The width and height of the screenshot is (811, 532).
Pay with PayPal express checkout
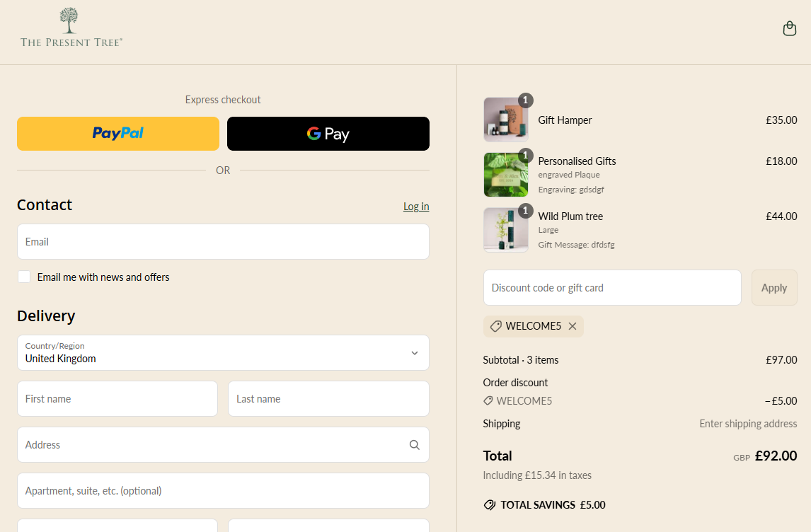118,134
